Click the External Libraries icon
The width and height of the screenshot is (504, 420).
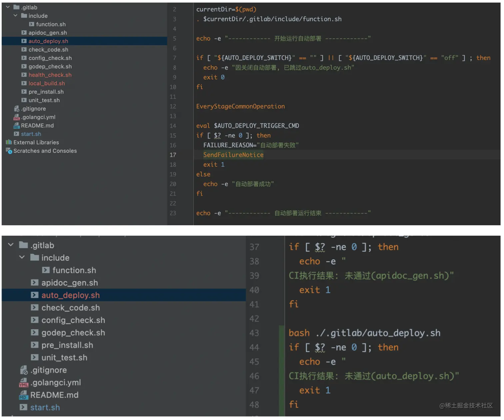coord(9,142)
